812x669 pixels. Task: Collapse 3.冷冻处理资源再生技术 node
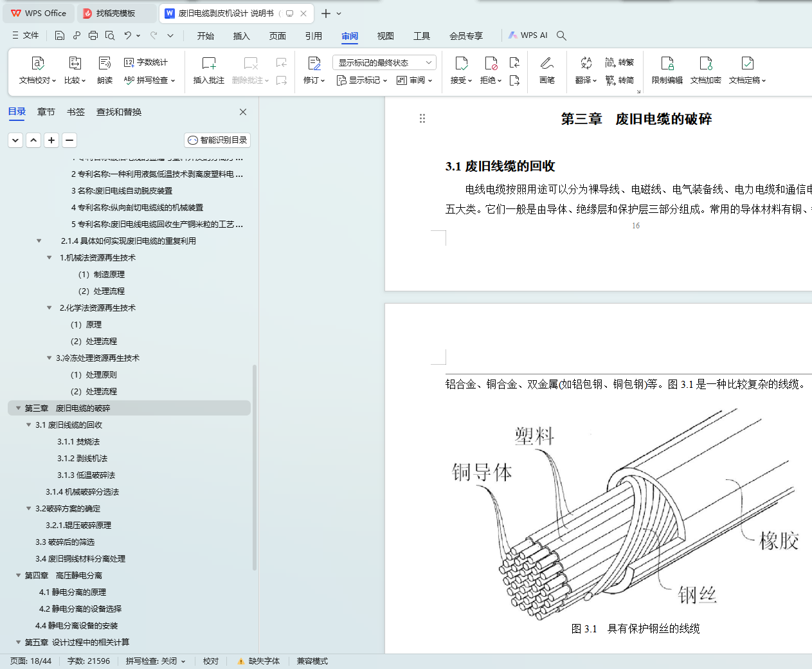(x=49, y=358)
